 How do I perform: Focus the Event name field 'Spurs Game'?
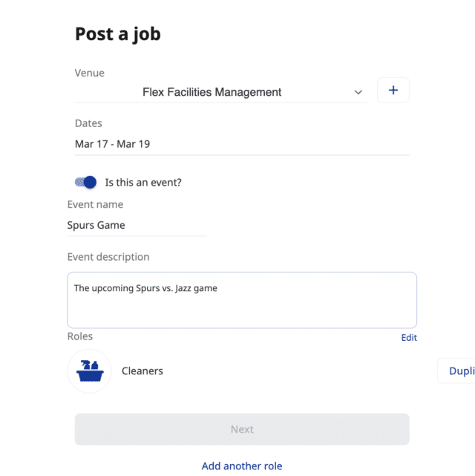pyautogui.click(x=137, y=225)
